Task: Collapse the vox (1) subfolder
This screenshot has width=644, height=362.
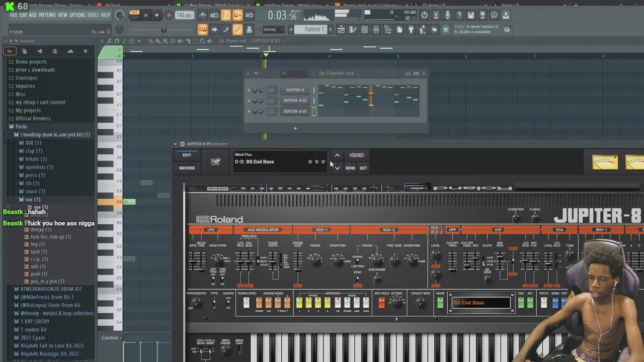Action: click(33, 200)
